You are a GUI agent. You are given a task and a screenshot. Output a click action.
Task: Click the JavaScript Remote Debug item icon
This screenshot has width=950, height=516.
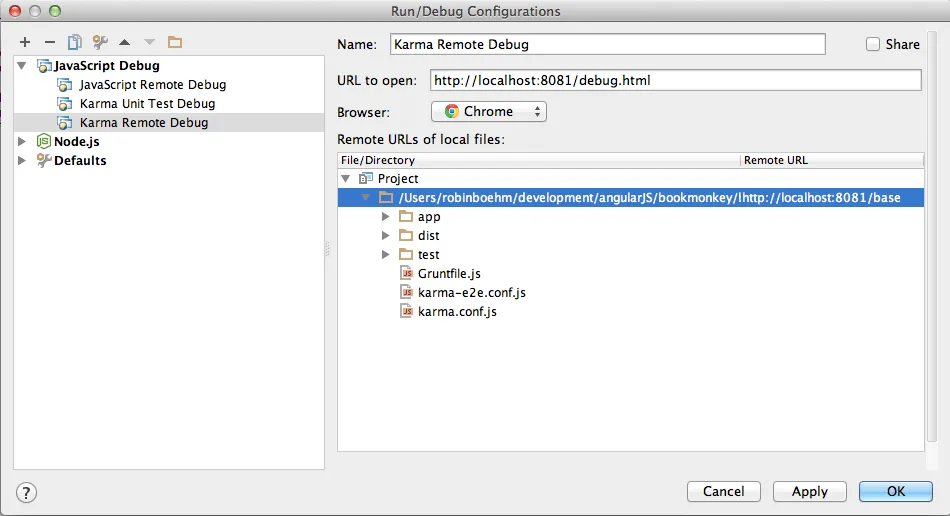tap(64, 85)
